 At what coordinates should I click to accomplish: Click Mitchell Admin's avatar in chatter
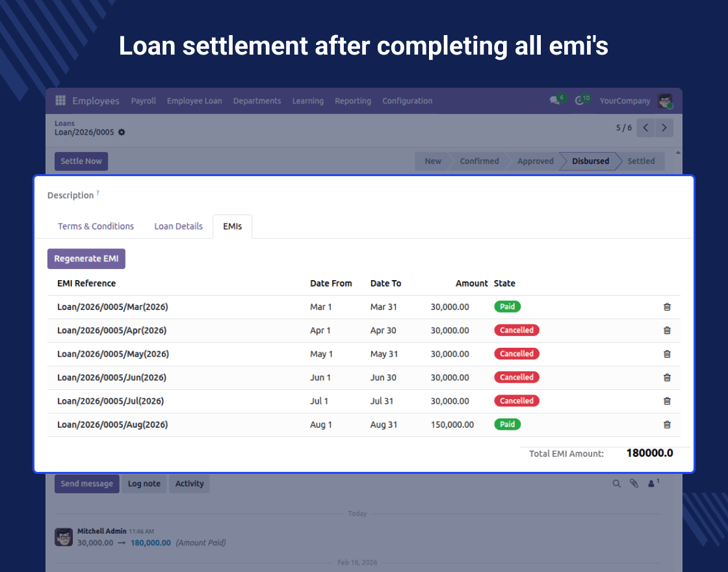(x=64, y=537)
